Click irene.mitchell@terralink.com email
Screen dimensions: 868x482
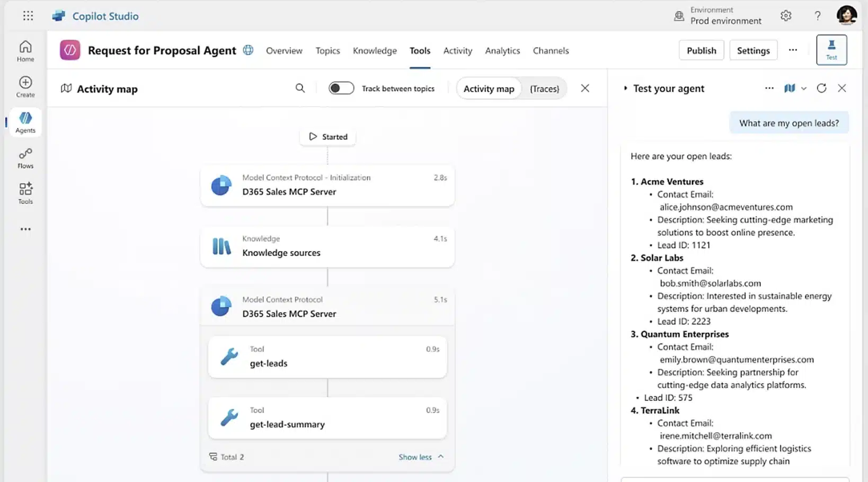(x=715, y=436)
